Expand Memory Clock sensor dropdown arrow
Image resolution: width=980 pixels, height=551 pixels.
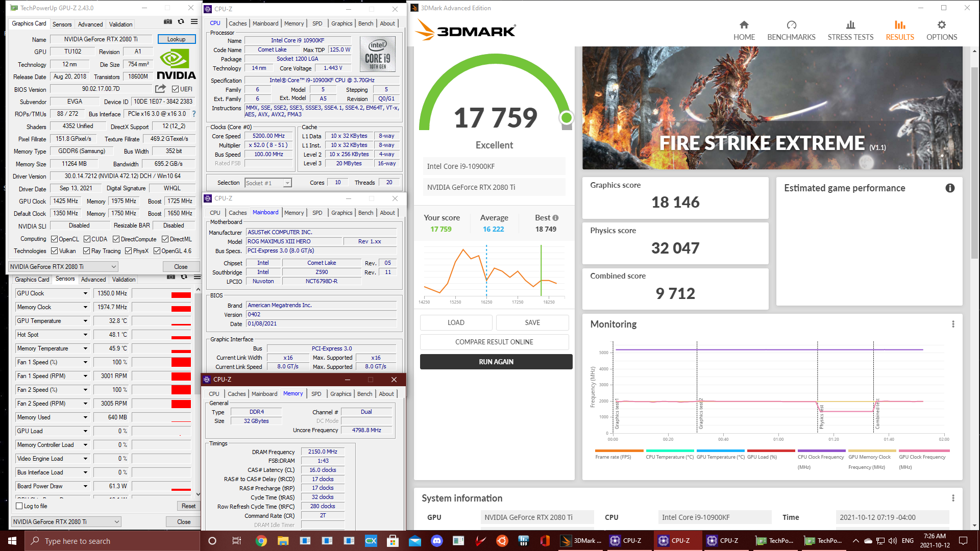click(x=85, y=307)
